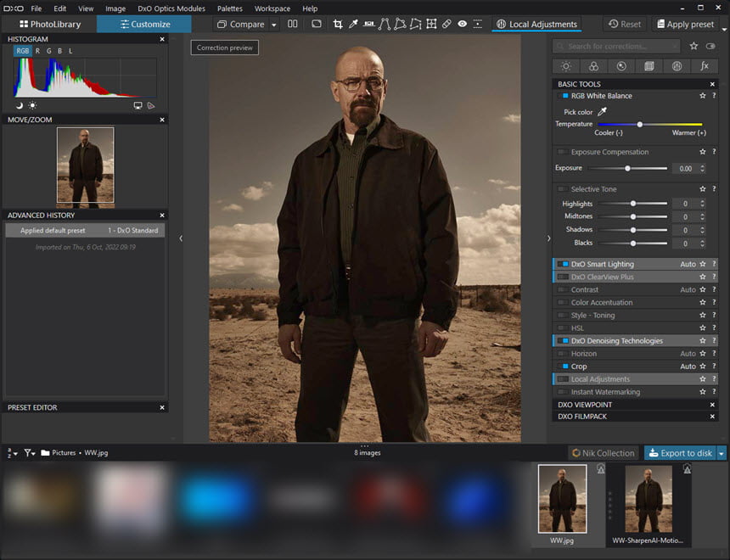This screenshot has height=560, width=730.
Task: Toggle DxO Denoising Technologies off
Action: click(563, 341)
